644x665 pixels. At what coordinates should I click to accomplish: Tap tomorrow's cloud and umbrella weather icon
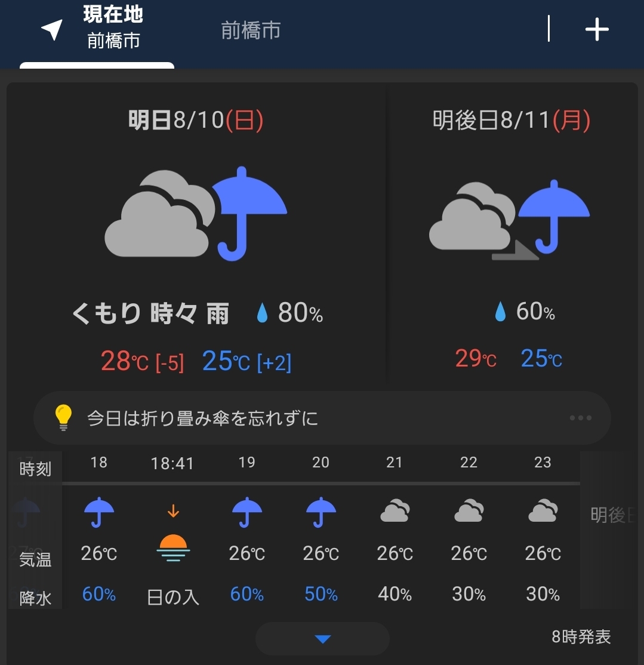click(196, 213)
